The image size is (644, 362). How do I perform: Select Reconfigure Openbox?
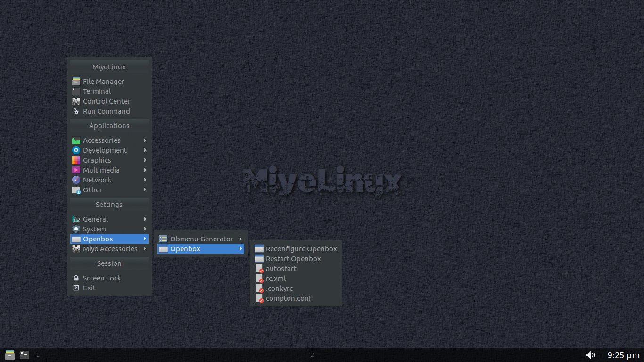(x=301, y=248)
